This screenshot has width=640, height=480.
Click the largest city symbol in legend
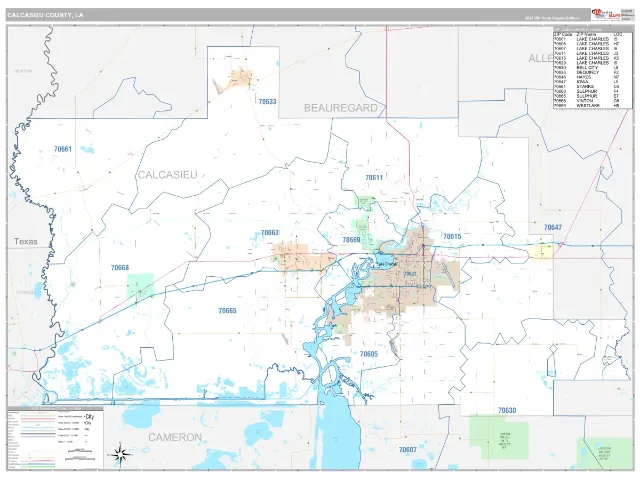88,417
